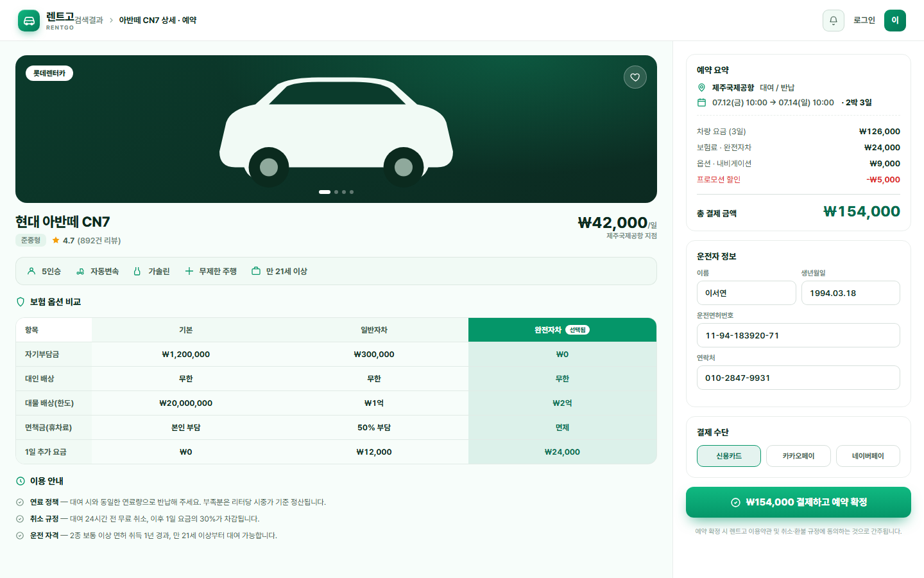Click the 무제한 주행 plus icon
Screen dimensions: 924x578
tap(189, 271)
